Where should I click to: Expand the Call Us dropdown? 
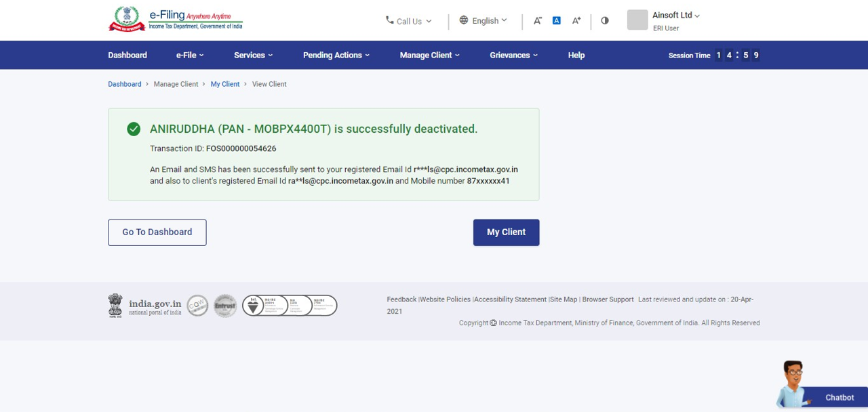pos(409,21)
